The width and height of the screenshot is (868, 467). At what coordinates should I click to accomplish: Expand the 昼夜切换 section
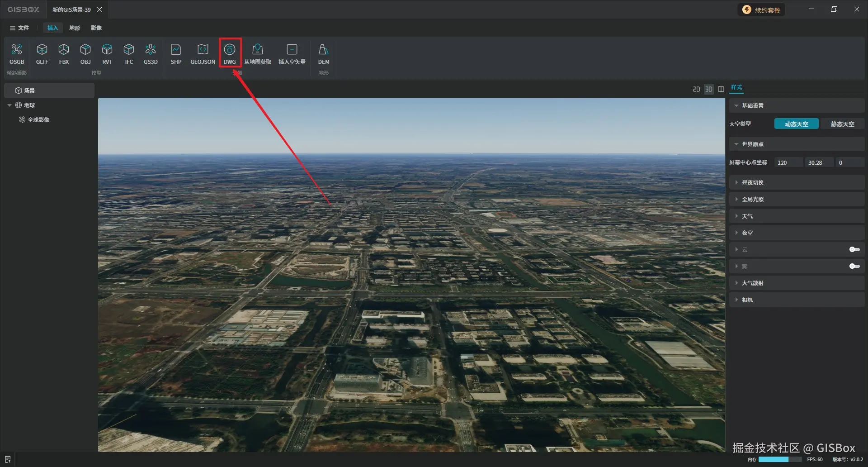tap(797, 182)
